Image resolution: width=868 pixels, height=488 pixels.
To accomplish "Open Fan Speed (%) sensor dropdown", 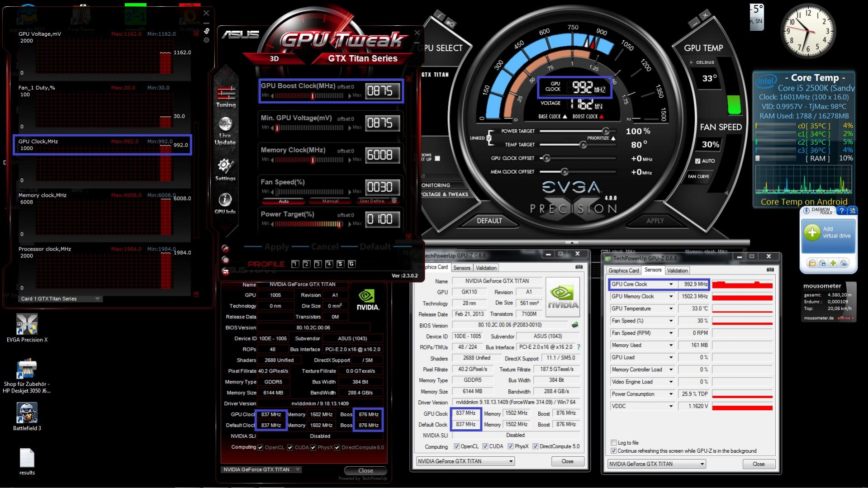I will [x=671, y=321].
